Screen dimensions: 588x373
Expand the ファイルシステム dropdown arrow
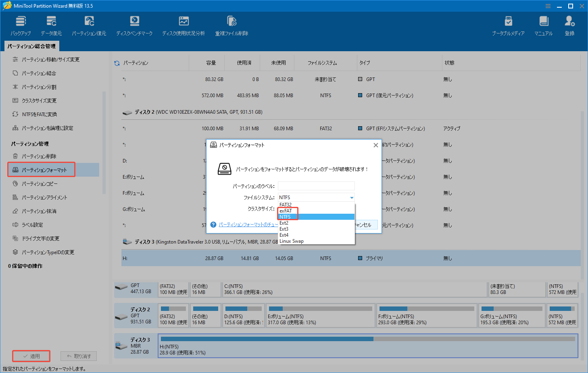(352, 198)
